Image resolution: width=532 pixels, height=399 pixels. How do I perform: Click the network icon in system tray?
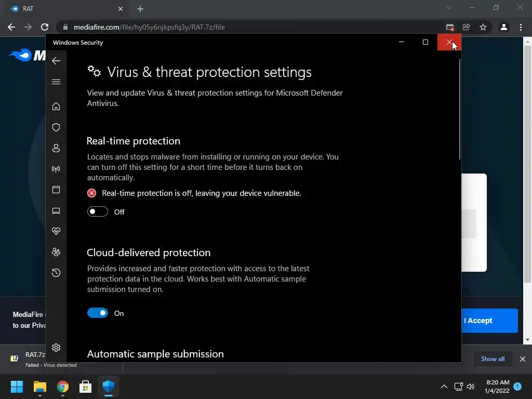[459, 387]
